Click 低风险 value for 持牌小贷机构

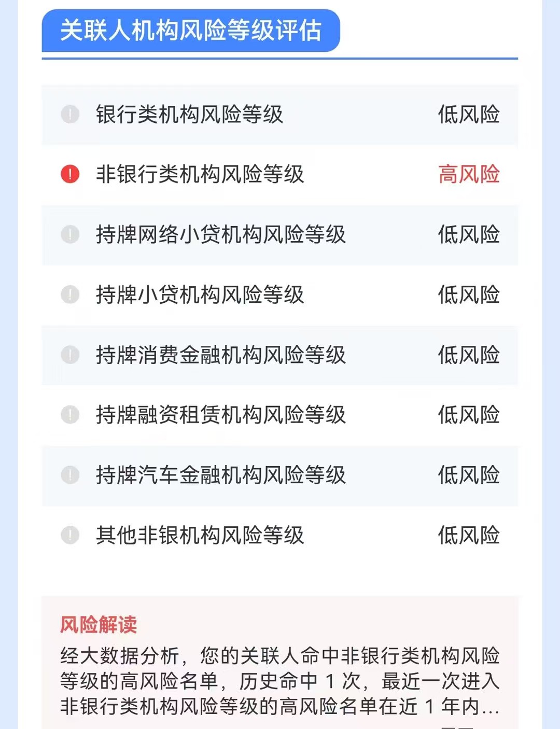tap(469, 295)
